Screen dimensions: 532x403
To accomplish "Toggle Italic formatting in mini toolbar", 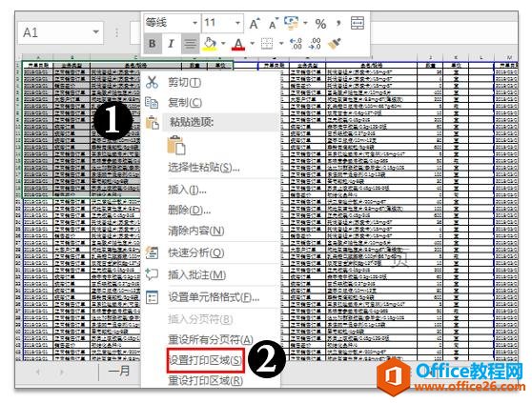I will tap(171, 44).
